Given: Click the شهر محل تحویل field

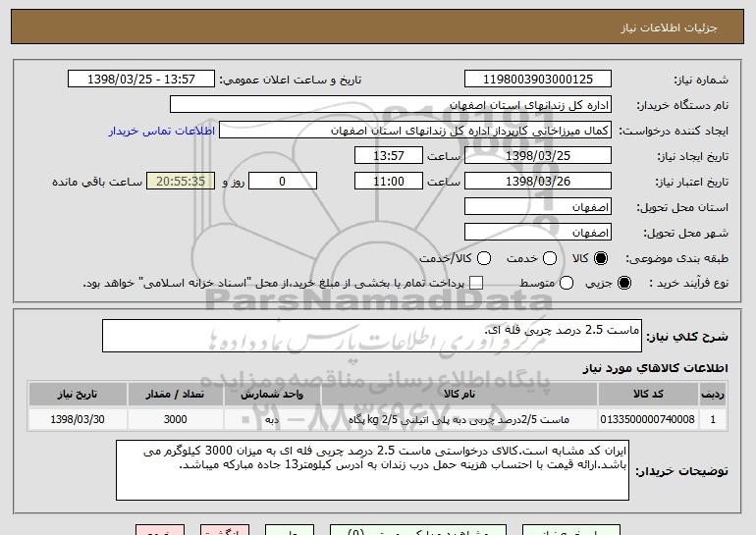Looking at the screenshot, I should [x=538, y=233].
